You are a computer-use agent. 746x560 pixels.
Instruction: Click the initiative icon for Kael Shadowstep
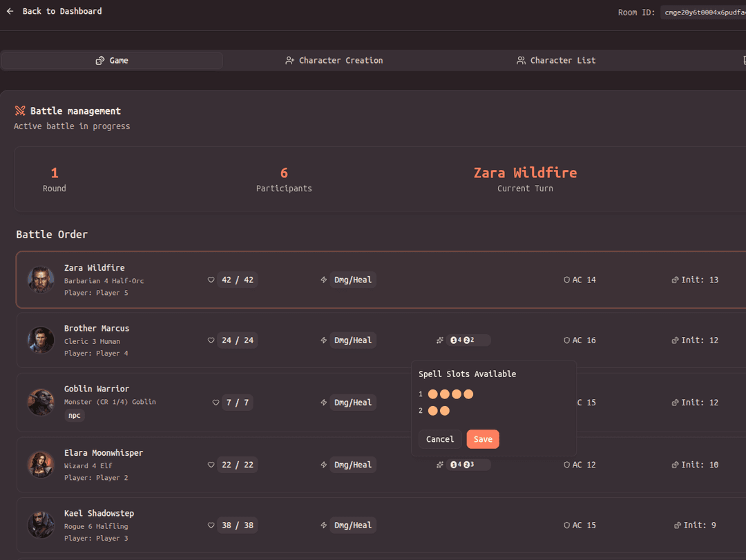677,525
